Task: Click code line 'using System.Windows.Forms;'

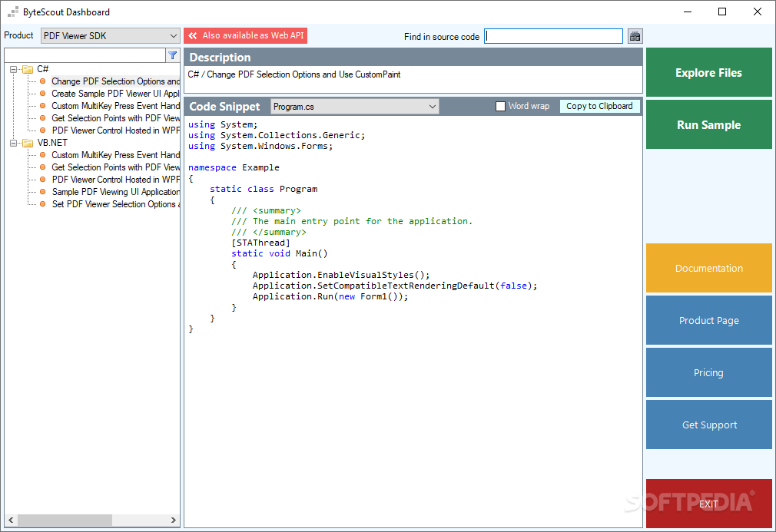Action: tap(260, 147)
